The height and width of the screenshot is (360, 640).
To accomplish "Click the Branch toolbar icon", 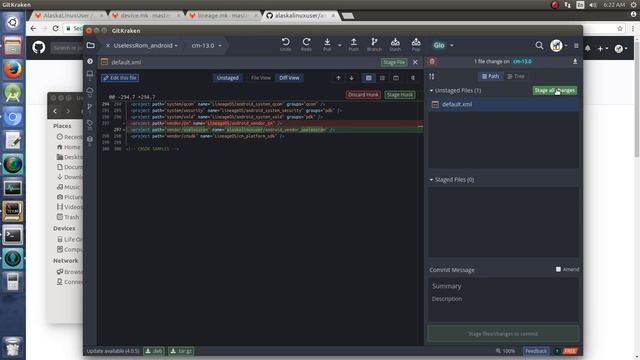I will tap(374, 44).
